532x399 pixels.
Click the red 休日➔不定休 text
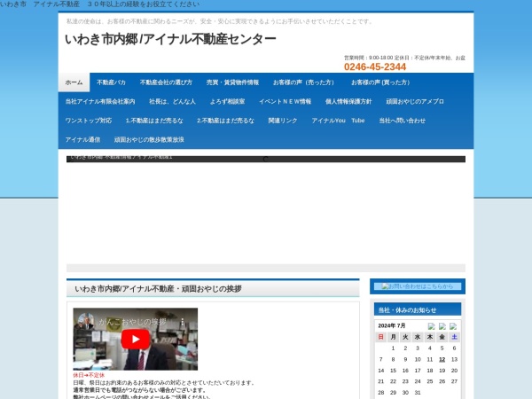(89, 375)
